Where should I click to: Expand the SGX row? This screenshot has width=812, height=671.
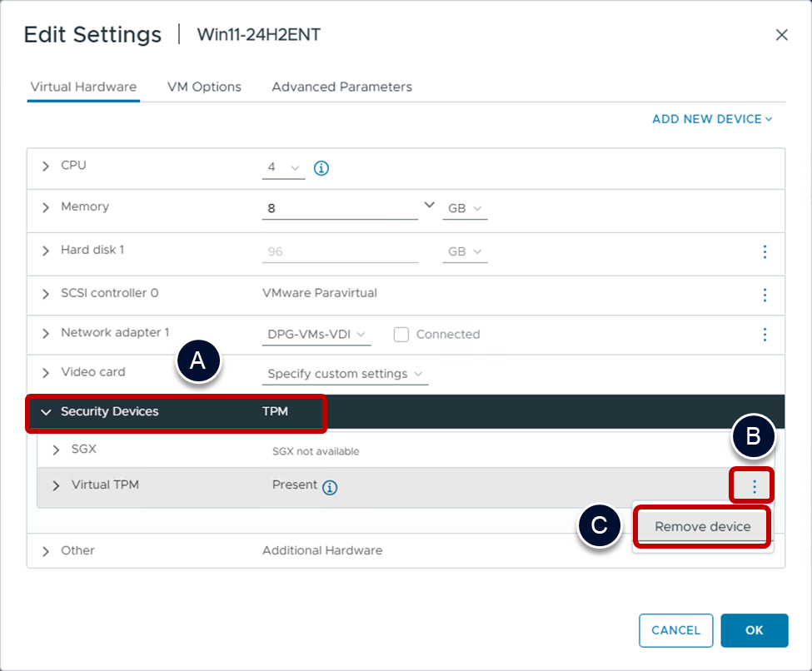click(57, 450)
